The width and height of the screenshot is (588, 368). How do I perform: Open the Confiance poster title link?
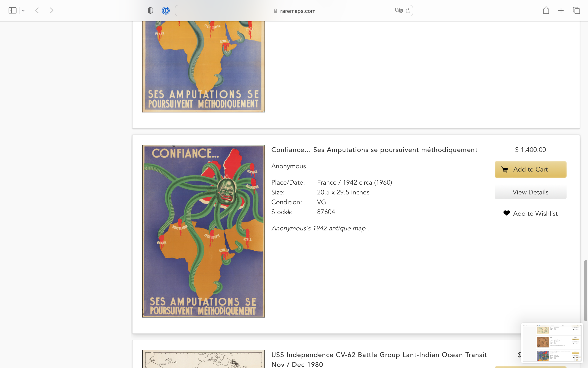[374, 150]
